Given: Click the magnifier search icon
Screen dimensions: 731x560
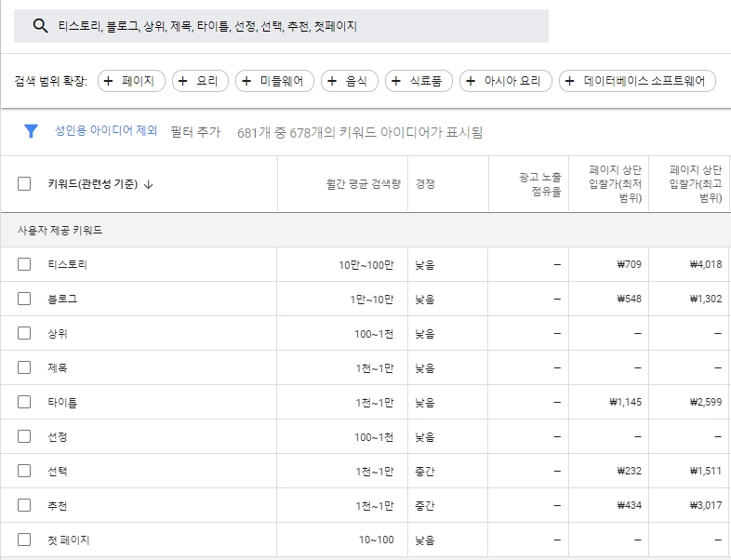Looking at the screenshot, I should [41, 26].
